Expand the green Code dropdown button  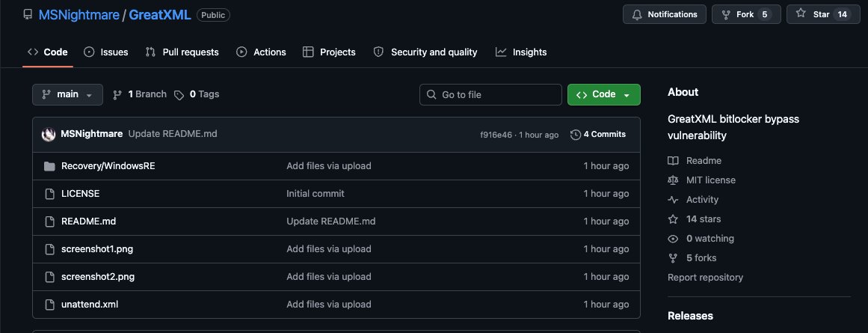click(x=604, y=95)
